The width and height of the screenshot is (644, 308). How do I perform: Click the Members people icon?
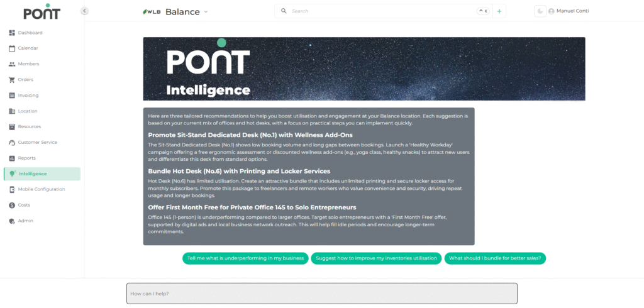[x=12, y=64]
